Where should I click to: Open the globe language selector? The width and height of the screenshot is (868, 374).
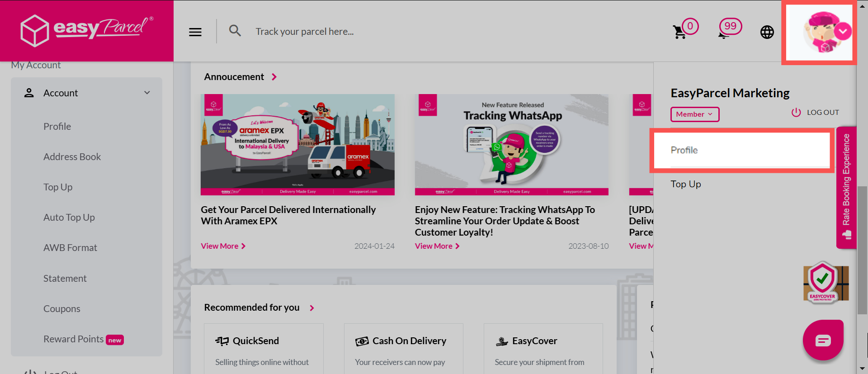click(767, 32)
